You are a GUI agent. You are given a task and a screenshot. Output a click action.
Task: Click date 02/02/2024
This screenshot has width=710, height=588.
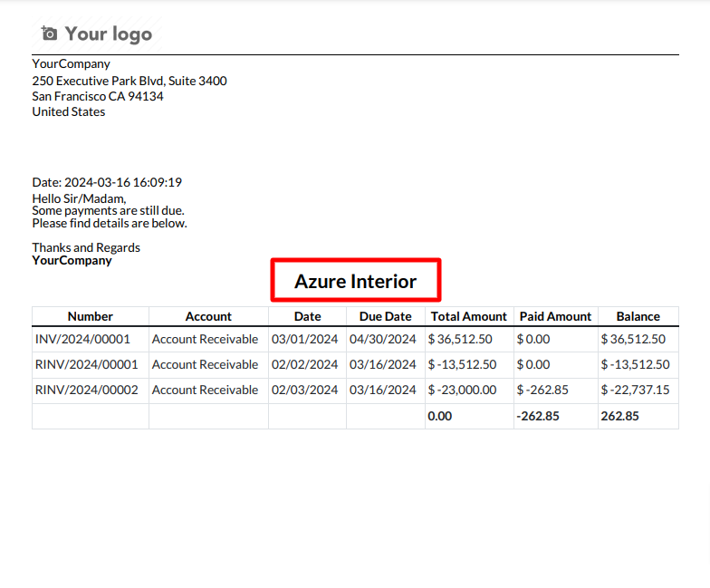304,364
